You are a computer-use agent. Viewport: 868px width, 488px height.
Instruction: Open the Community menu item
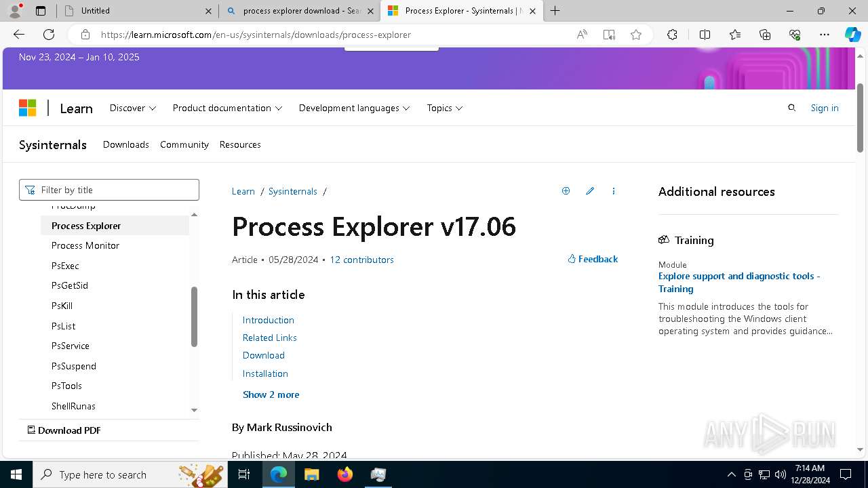(184, 144)
